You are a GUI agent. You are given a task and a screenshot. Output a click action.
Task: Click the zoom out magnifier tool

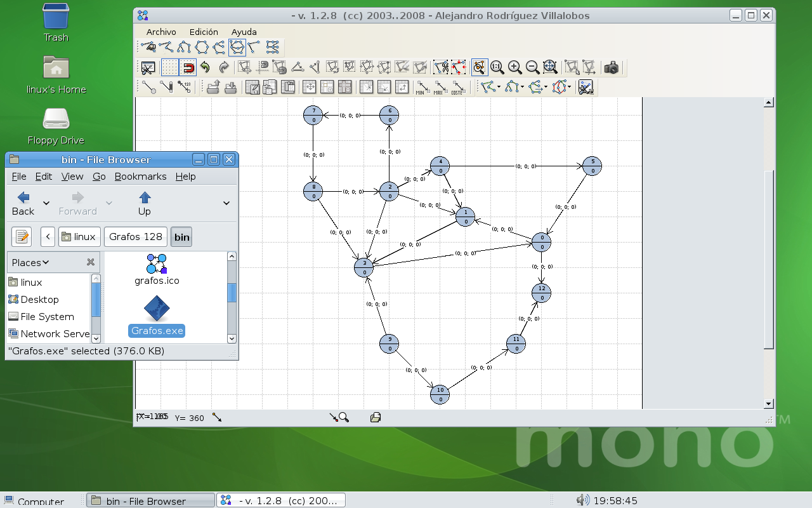(532, 67)
